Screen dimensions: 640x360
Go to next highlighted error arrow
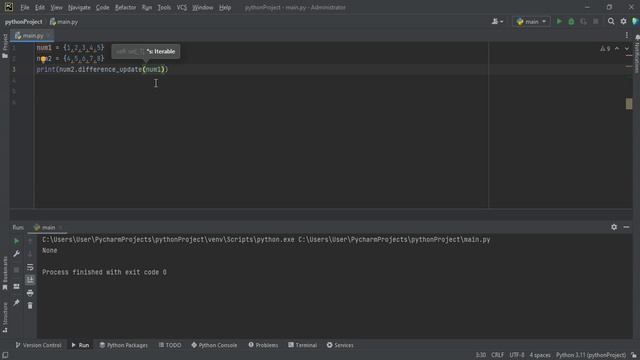[627, 49]
